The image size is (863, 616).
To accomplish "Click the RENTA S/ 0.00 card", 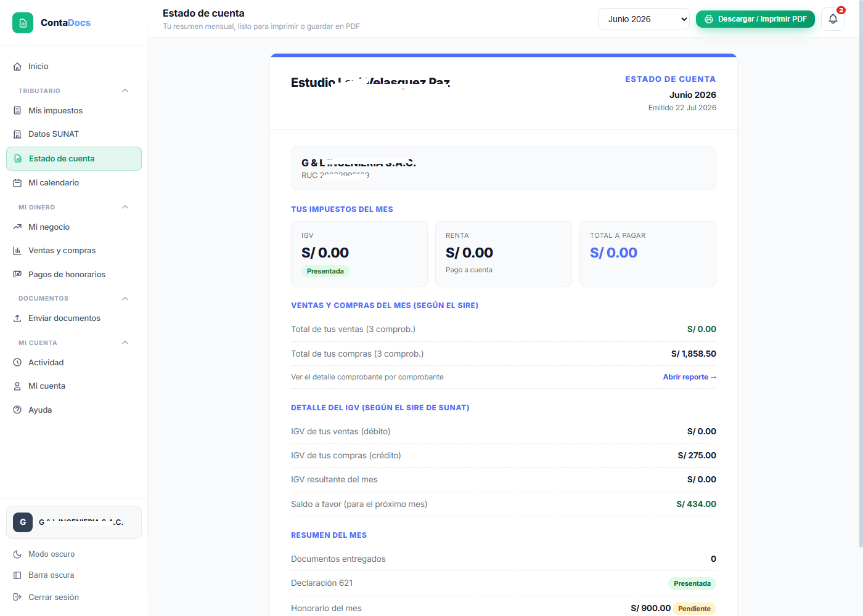I will [x=504, y=254].
